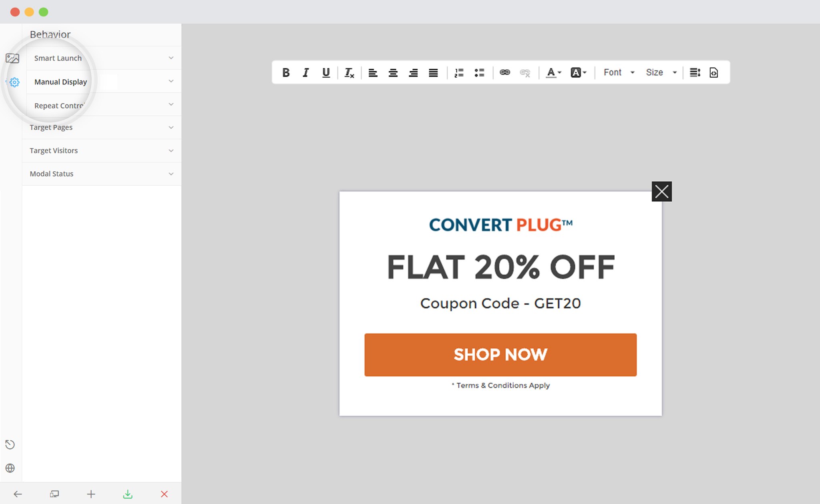
Task: Expand the Target Pages section
Action: point(102,127)
